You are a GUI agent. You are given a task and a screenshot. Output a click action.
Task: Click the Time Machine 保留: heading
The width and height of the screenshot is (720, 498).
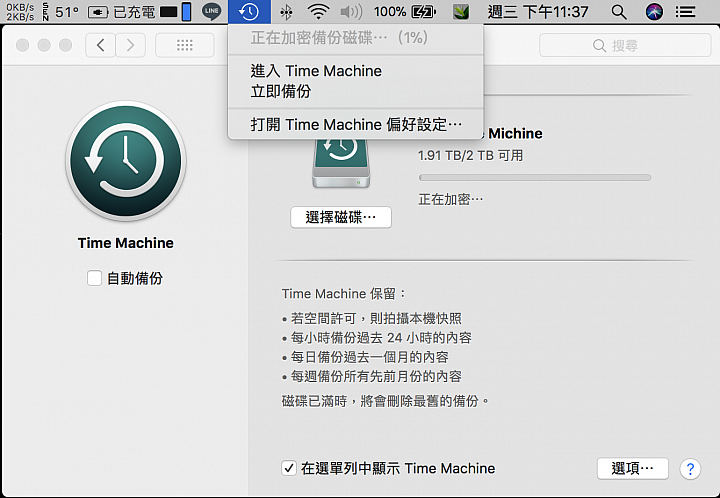(x=344, y=294)
